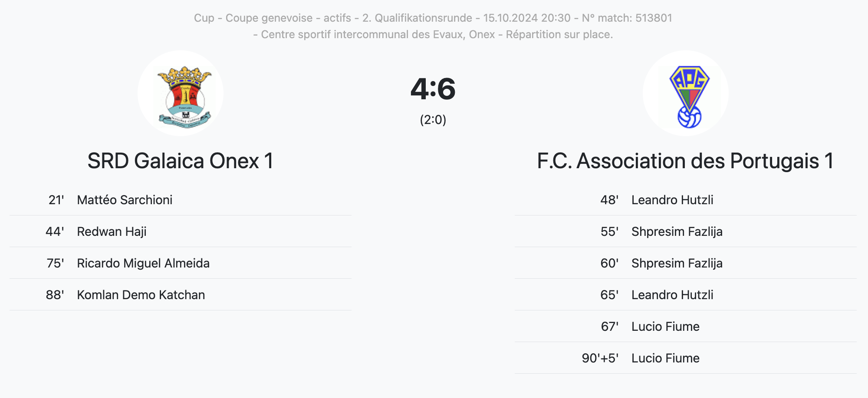Select Shpresim Fazlija's 55' goal entry
This screenshot has width=868, height=398.
point(677,232)
